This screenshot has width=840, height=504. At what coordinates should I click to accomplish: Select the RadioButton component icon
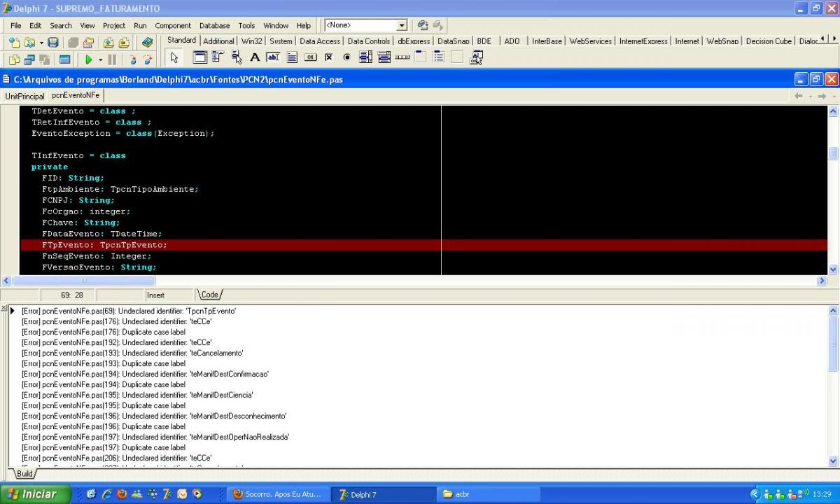click(x=347, y=58)
